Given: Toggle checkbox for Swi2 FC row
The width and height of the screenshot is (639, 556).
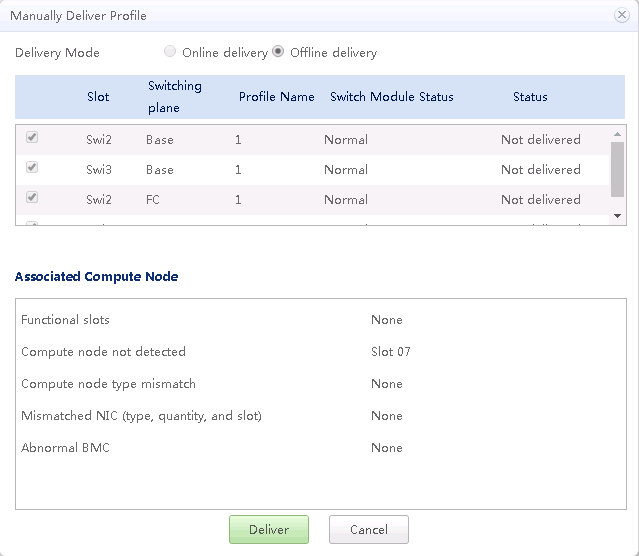Looking at the screenshot, I should tap(32, 198).
